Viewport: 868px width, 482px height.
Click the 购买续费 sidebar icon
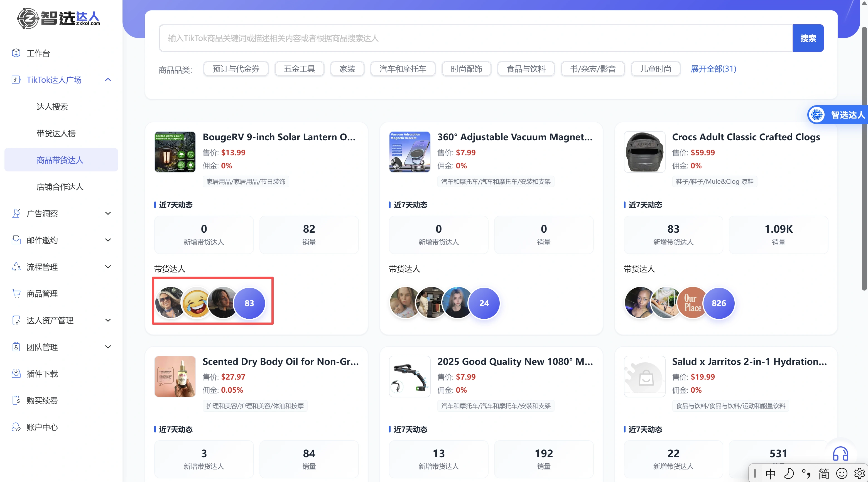pyautogui.click(x=16, y=400)
